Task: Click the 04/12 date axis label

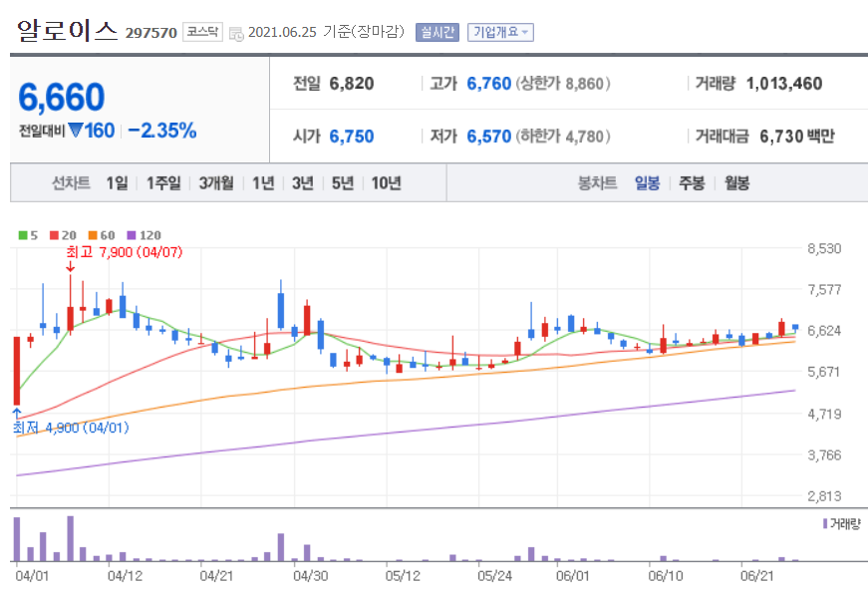Action: click(x=125, y=576)
